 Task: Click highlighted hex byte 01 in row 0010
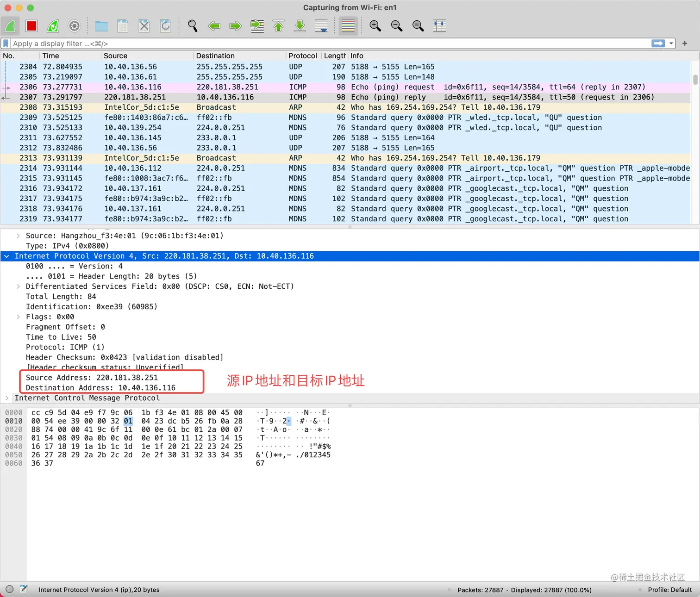tap(128, 421)
